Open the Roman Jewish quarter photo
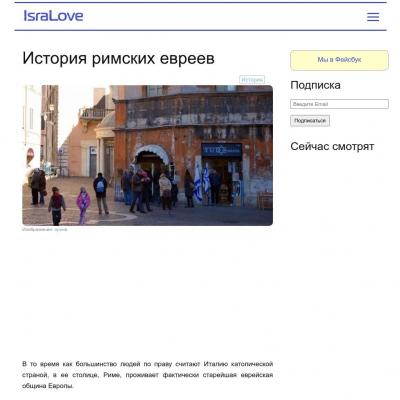The image size is (400, 400). pyautogui.click(x=147, y=155)
